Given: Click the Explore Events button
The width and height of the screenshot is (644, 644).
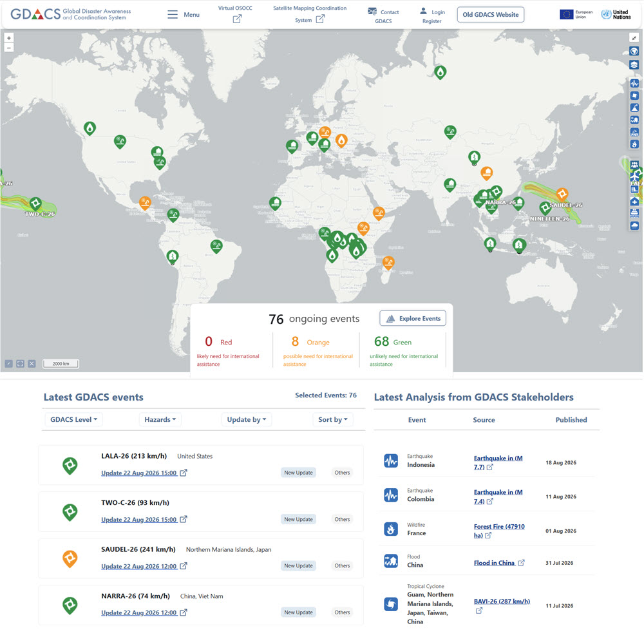Looking at the screenshot, I should [x=413, y=318].
